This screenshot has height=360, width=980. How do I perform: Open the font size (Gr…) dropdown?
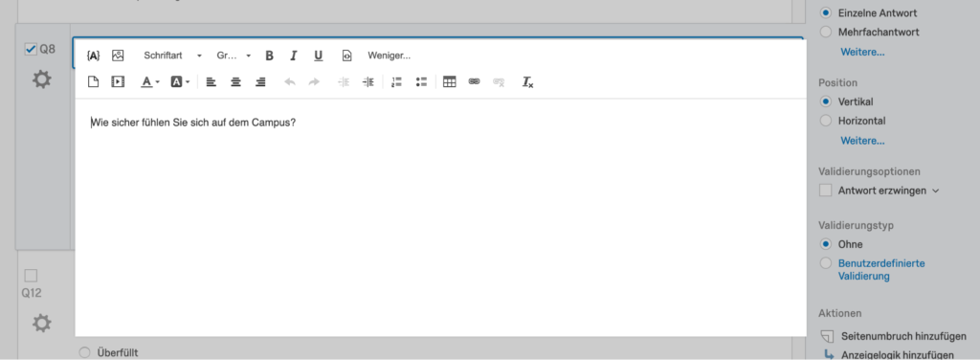[234, 56]
